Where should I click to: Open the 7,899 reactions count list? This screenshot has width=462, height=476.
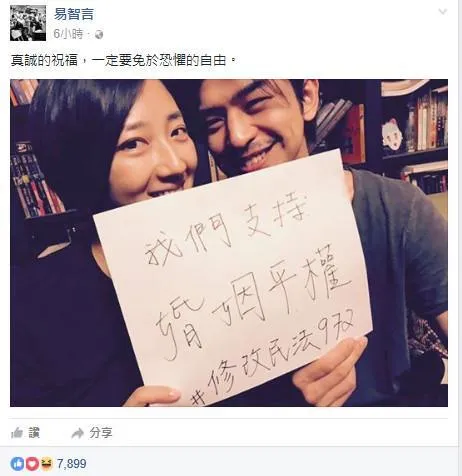tap(72, 464)
